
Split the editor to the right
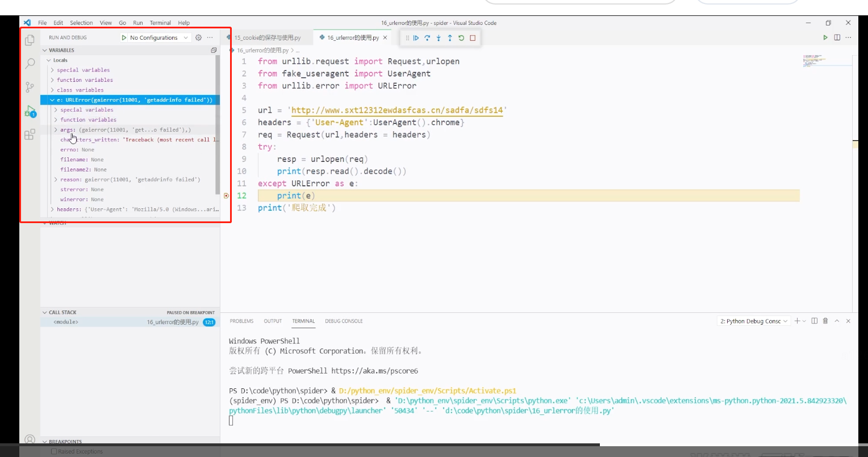click(837, 37)
